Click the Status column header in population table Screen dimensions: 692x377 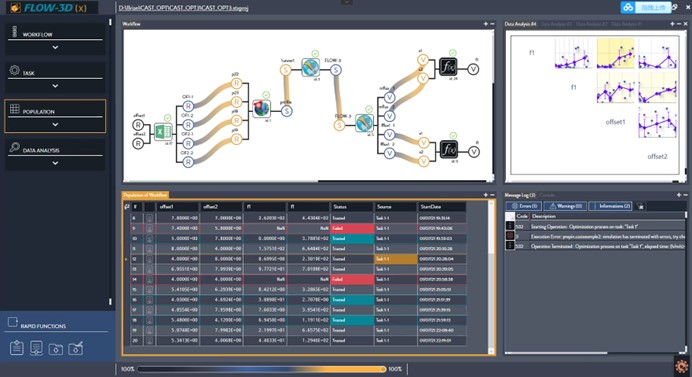point(352,207)
